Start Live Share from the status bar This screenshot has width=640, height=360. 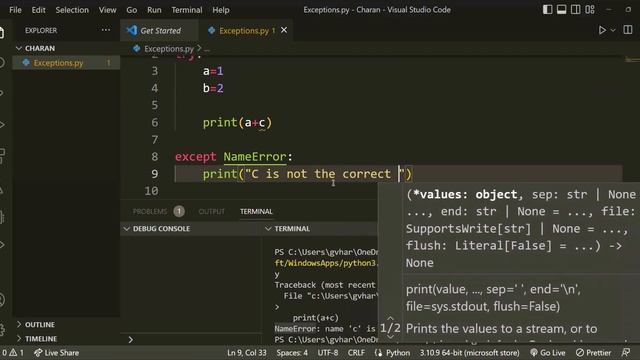click(x=57, y=353)
